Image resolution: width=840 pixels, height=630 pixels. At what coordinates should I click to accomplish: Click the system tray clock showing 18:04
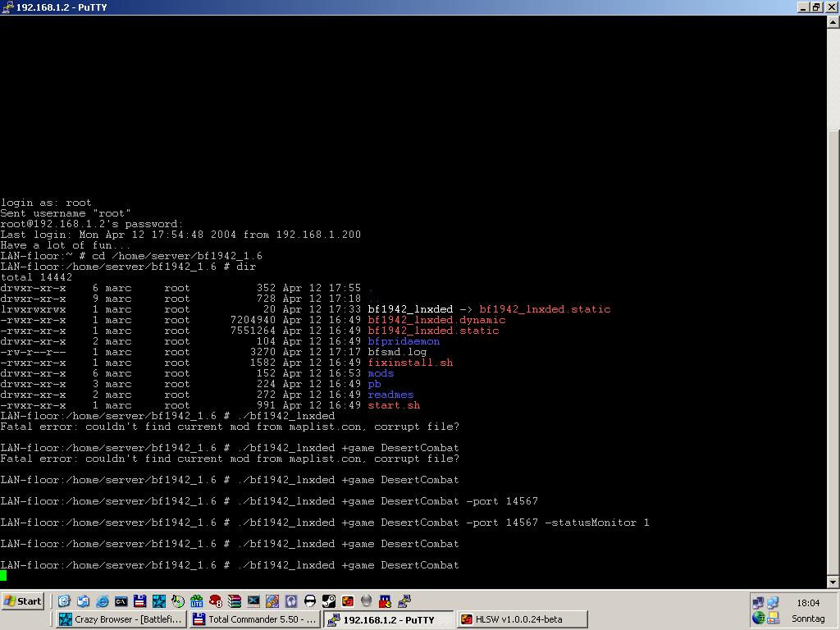[x=808, y=603]
